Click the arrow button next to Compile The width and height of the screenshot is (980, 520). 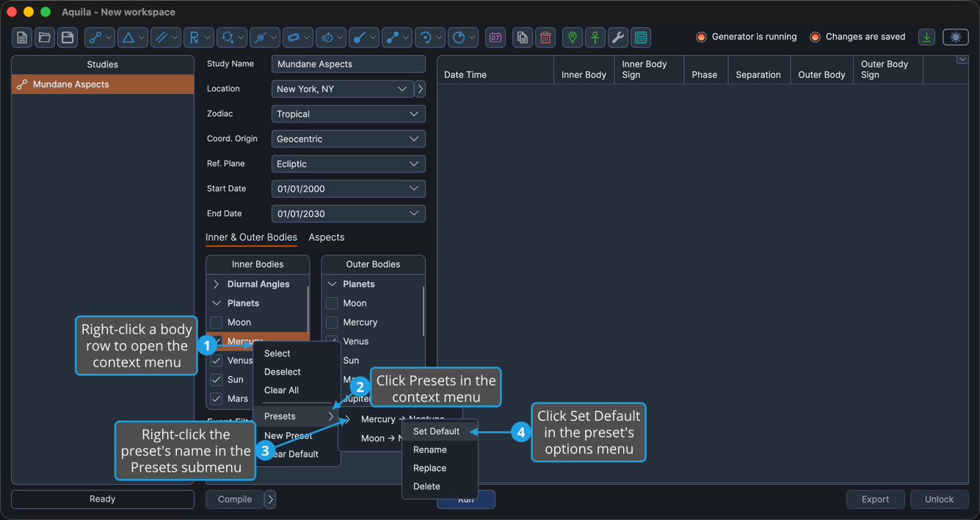(270, 499)
